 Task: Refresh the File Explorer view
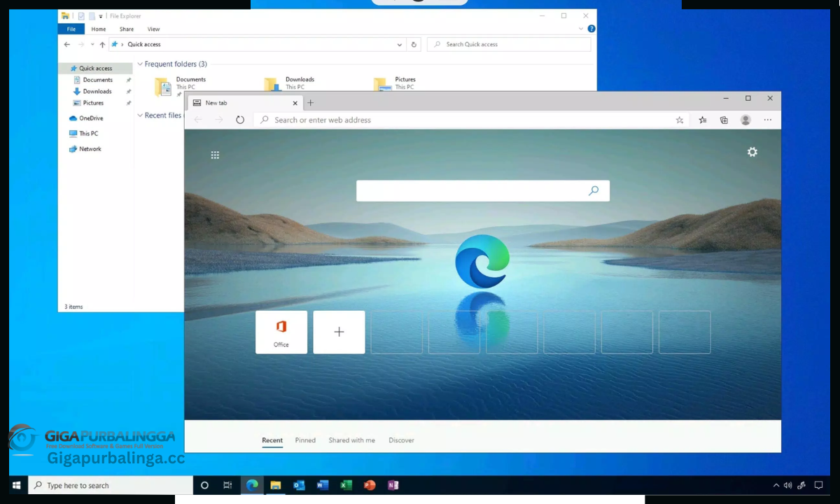[x=414, y=45]
